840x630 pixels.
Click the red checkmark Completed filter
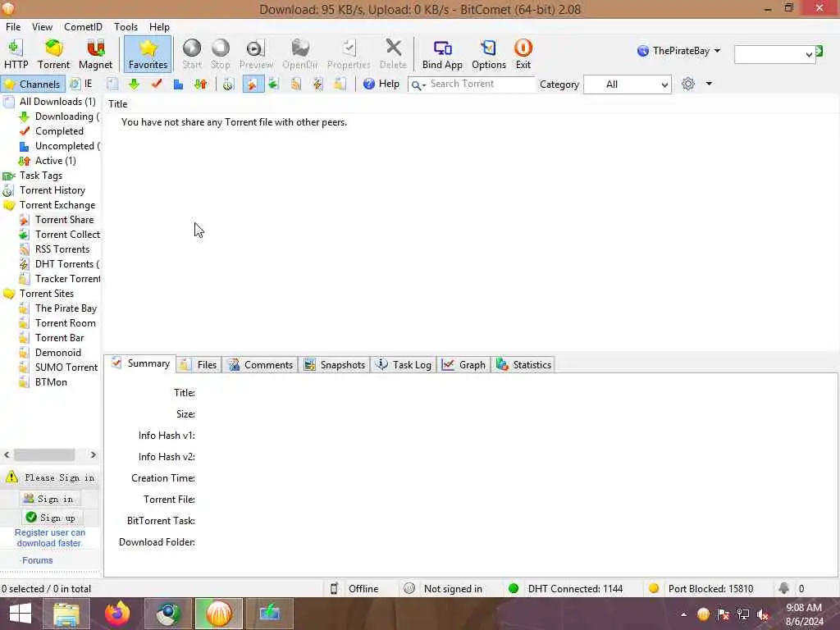(x=157, y=84)
